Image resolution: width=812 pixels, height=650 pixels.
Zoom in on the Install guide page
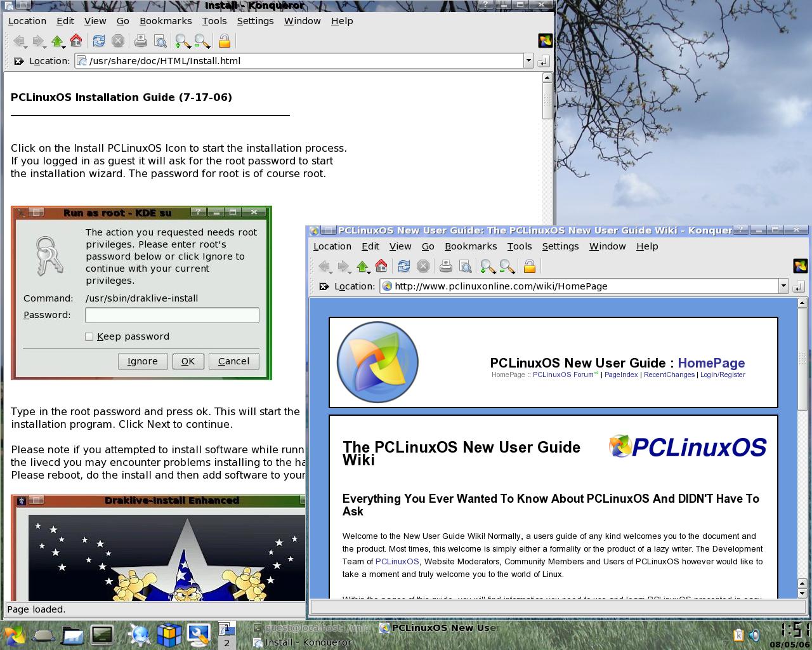coord(183,41)
